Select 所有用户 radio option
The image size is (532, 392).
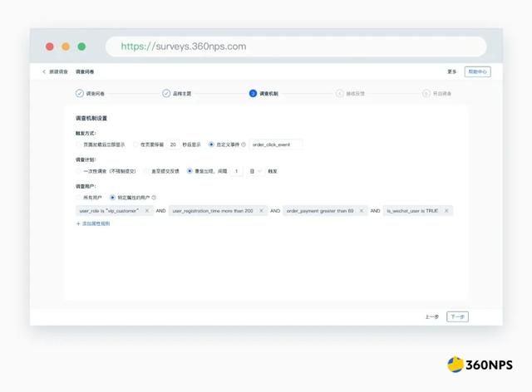pyautogui.click(x=79, y=198)
